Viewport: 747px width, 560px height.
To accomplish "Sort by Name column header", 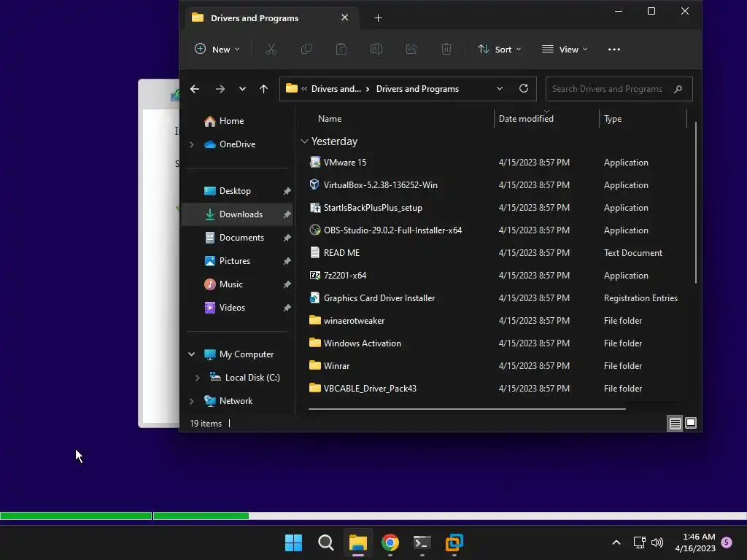I will click(330, 119).
